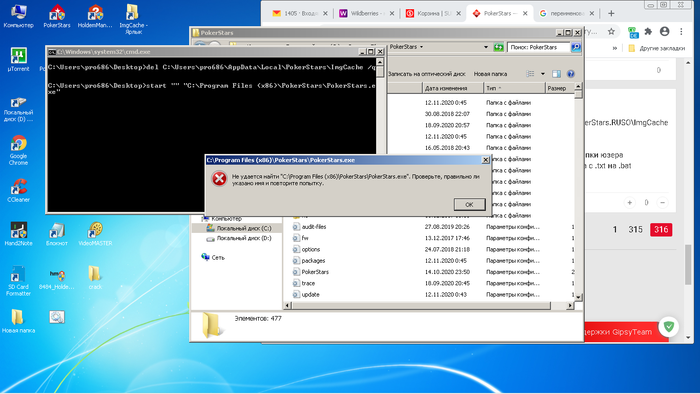Screen dimensions: 700x394
Task: Bookmark page with Chrome star icon
Action: pyautogui.click(x=611, y=31)
